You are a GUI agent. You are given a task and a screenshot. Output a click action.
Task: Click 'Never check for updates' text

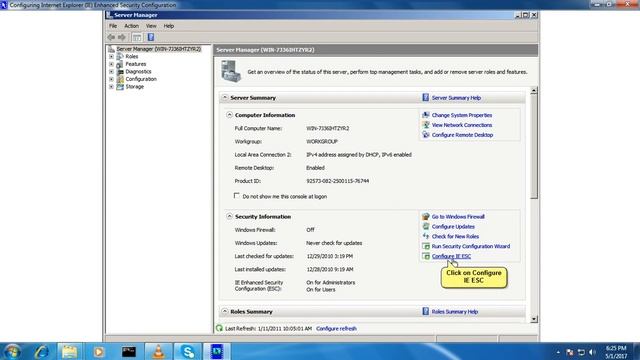(334, 243)
